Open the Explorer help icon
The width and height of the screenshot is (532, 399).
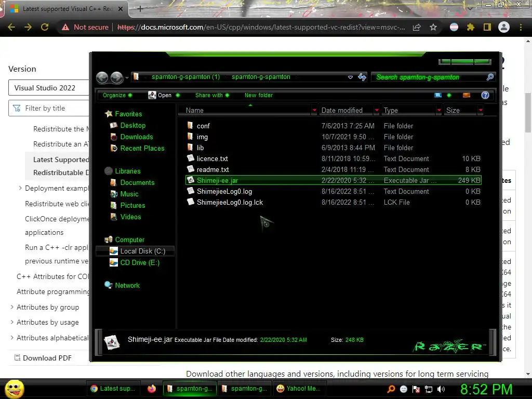(485, 95)
